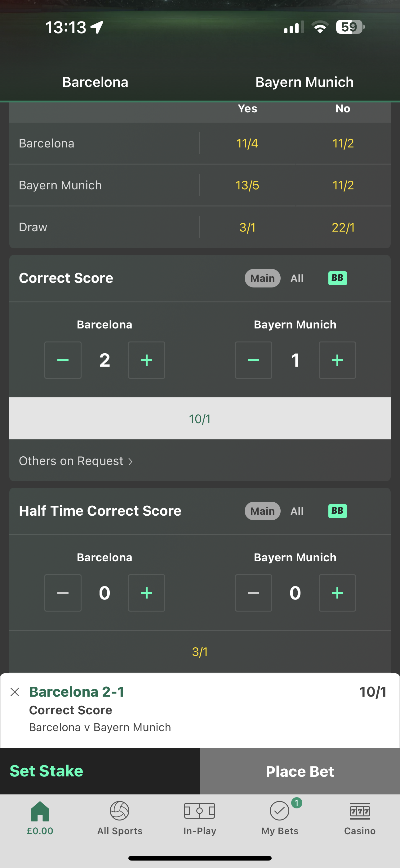
Task: Select the BB icon for Half Time Correct Score
Action: (337, 511)
